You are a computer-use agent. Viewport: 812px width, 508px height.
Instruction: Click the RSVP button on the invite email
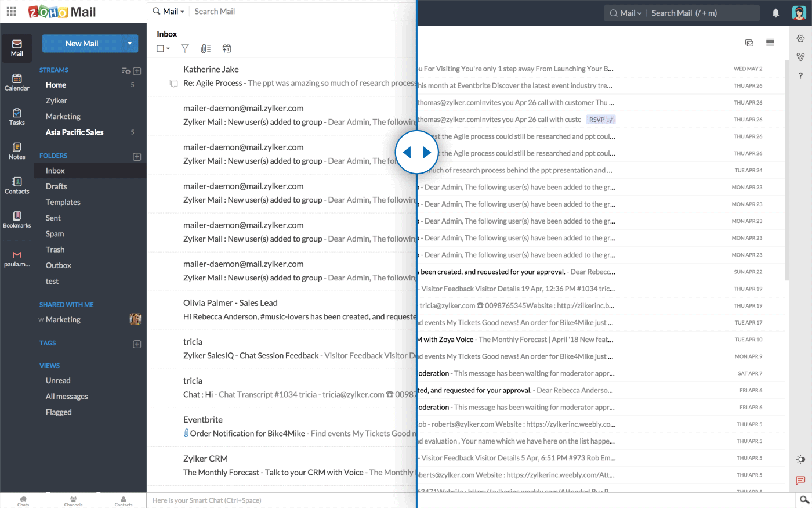[x=601, y=119]
